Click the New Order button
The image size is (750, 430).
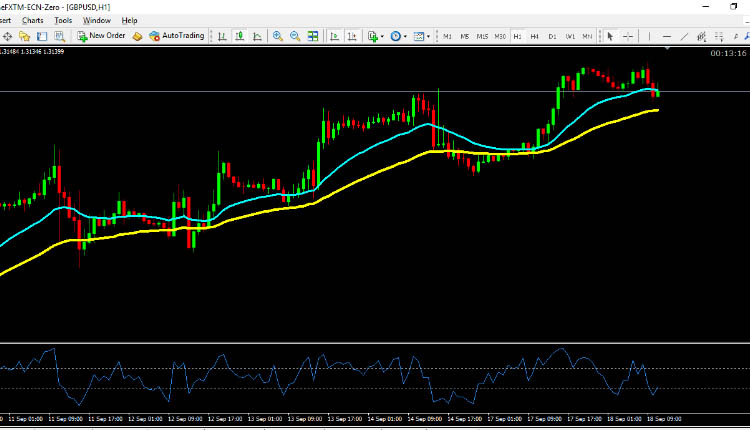[x=101, y=36]
